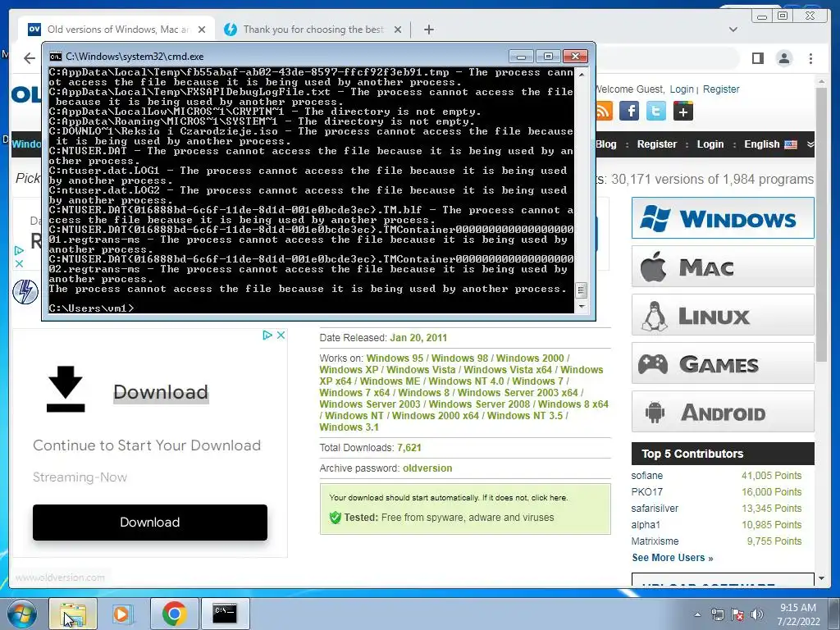Expand the language chevron beside the flag

pyautogui.click(x=810, y=144)
